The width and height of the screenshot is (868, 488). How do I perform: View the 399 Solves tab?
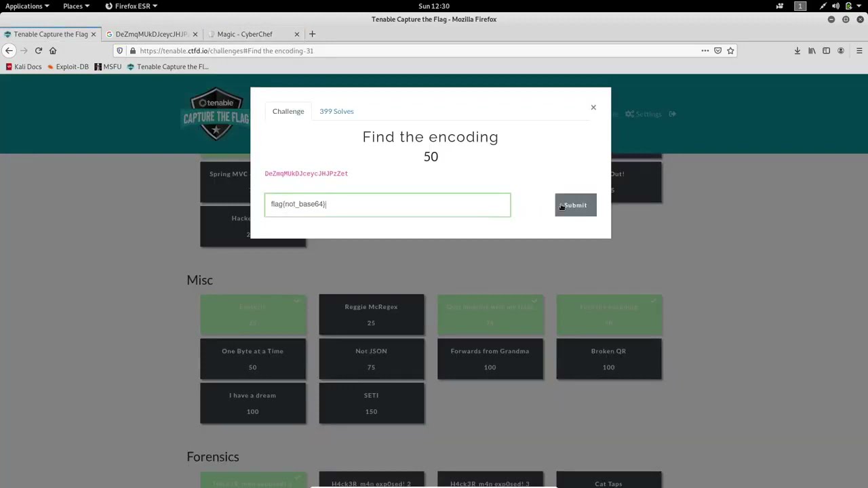click(336, 111)
